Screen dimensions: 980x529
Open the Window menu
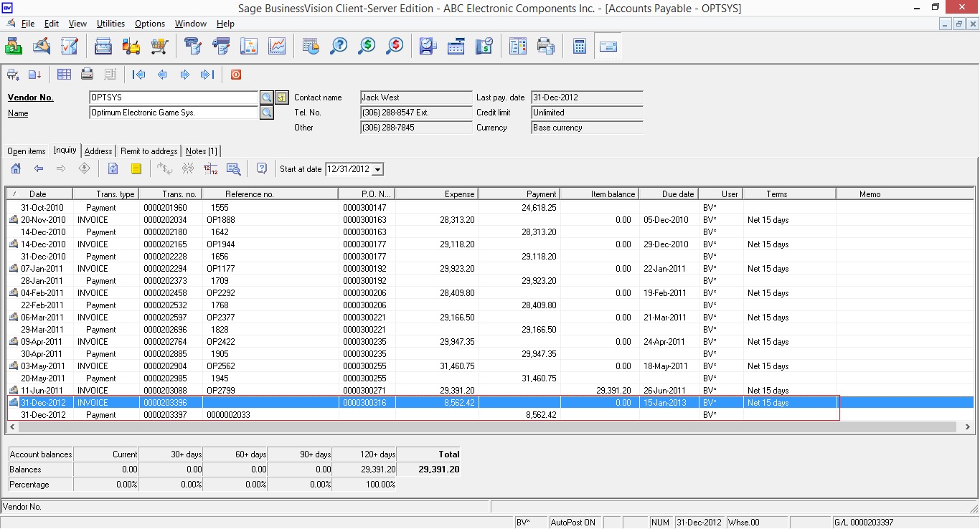(x=192, y=24)
